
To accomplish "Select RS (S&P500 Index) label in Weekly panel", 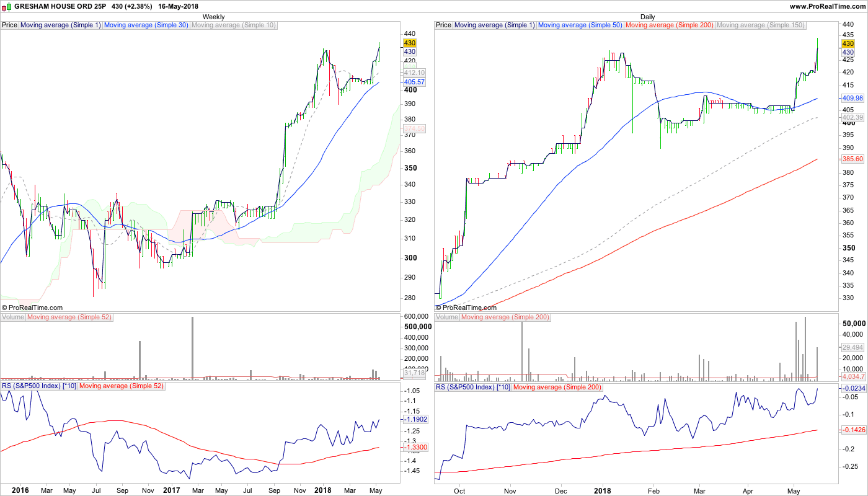I will click(x=39, y=387).
